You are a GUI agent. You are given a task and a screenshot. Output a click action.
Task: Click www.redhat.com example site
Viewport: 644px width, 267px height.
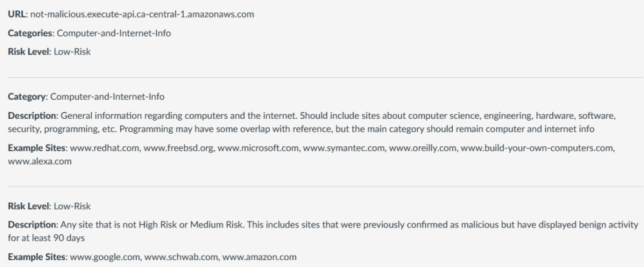click(106, 148)
